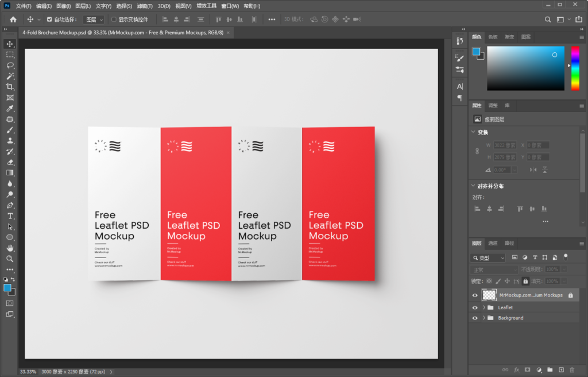
Task: Select the Hand tool
Action: pos(10,248)
